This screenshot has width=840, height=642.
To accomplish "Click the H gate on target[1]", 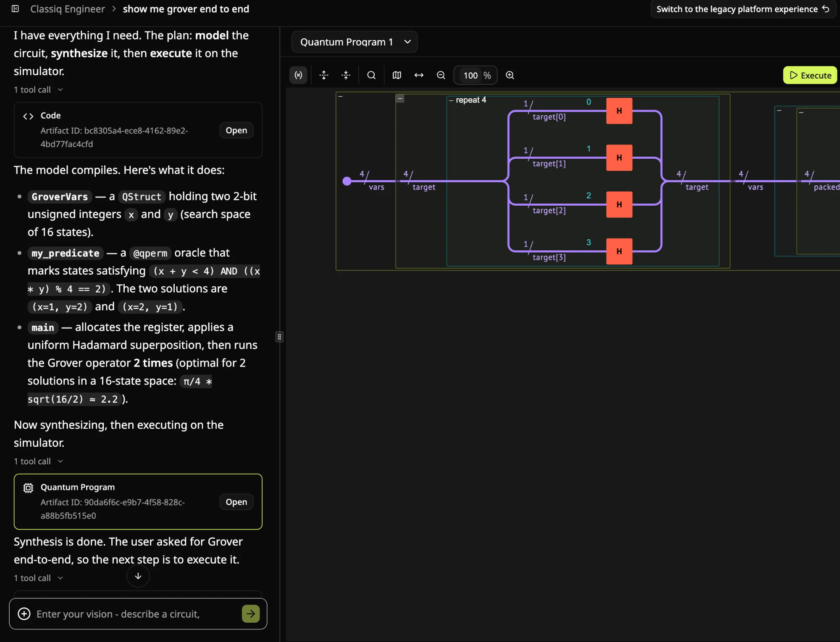I will [619, 157].
